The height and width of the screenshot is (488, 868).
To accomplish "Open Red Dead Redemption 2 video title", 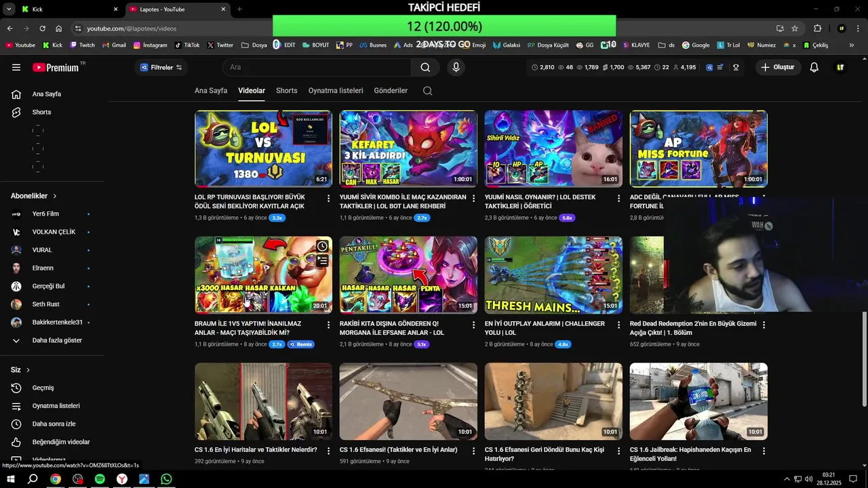I will 693,328.
